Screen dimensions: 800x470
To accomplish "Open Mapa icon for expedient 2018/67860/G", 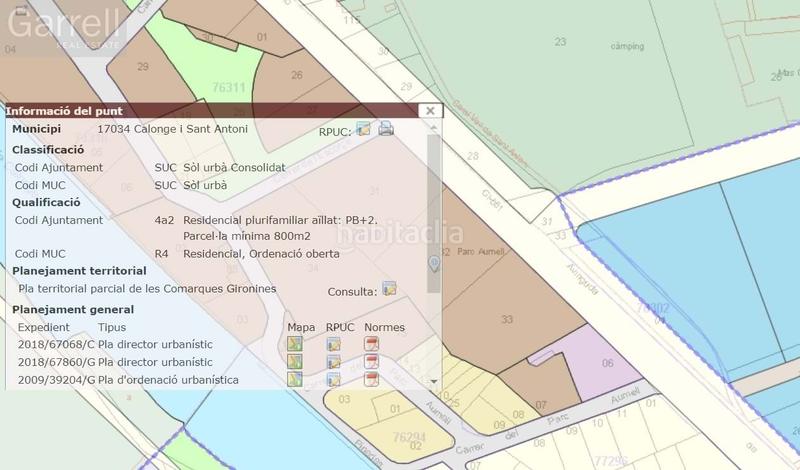I will click(x=294, y=361).
